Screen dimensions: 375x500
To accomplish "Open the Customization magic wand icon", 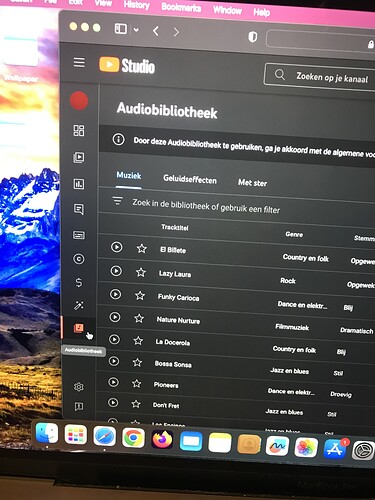I will (x=79, y=305).
